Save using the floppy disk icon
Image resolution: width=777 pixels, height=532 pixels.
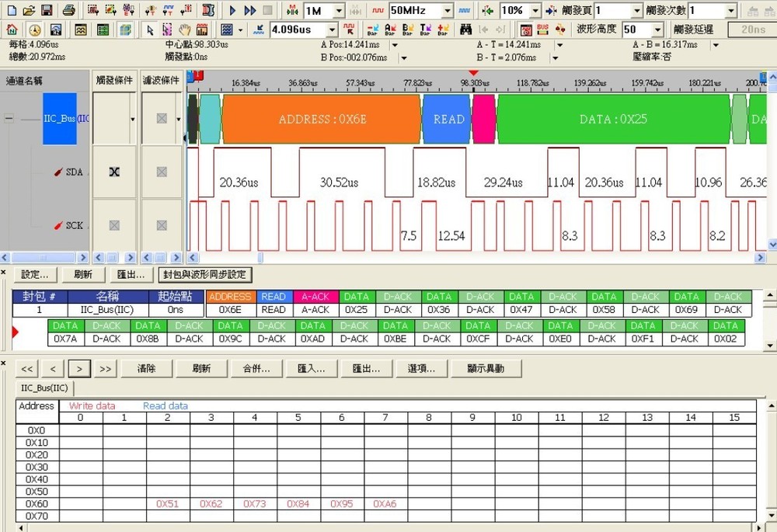coord(46,10)
